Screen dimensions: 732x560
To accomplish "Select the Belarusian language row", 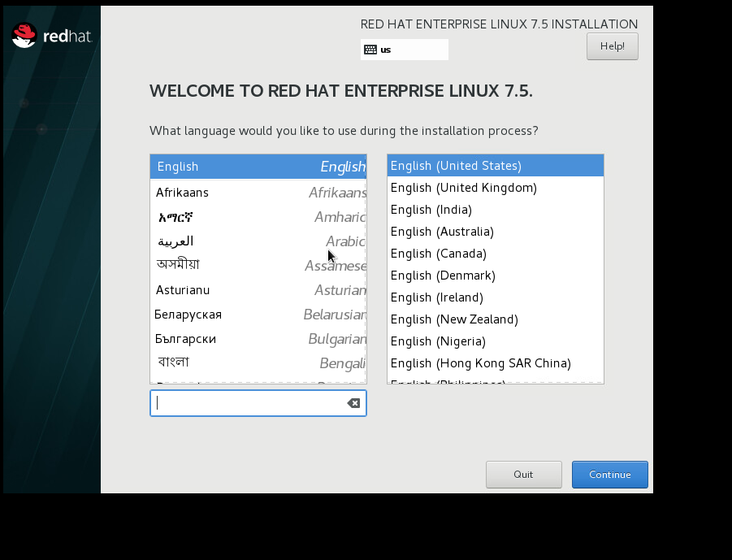I will click(x=258, y=315).
